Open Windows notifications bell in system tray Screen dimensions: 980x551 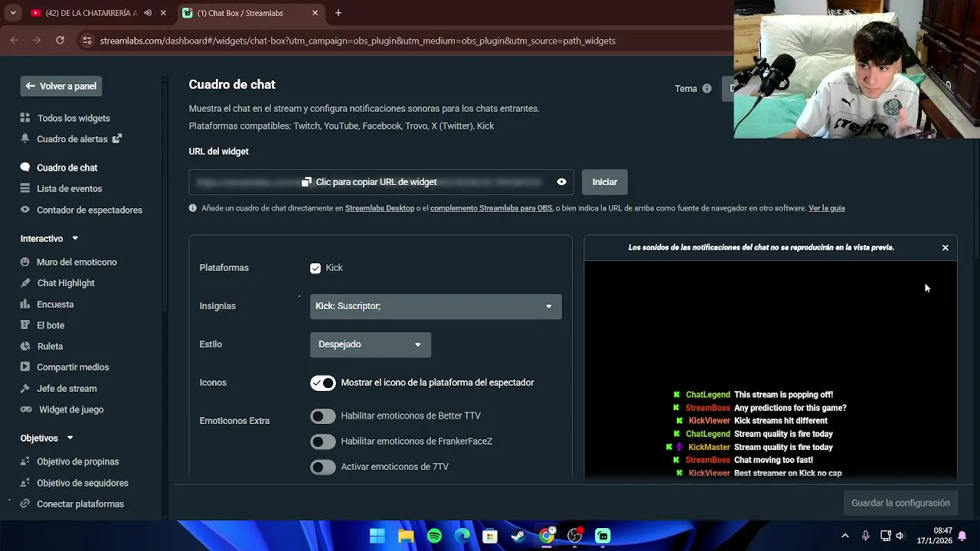tap(962, 536)
